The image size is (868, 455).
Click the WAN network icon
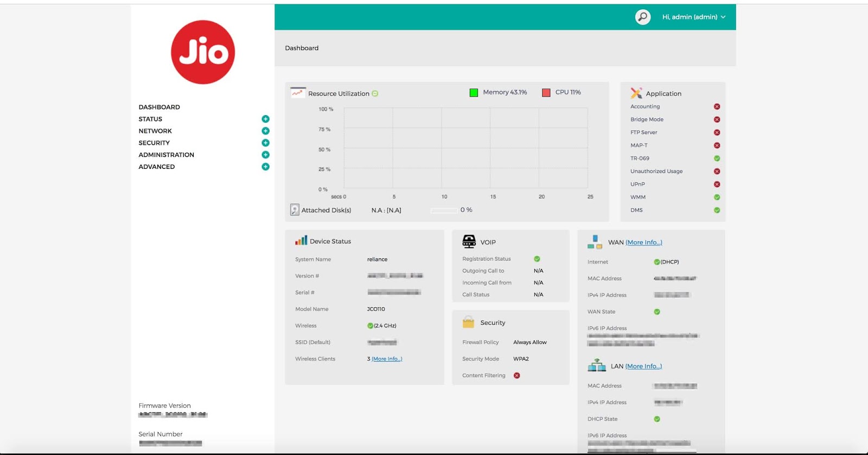tap(595, 242)
